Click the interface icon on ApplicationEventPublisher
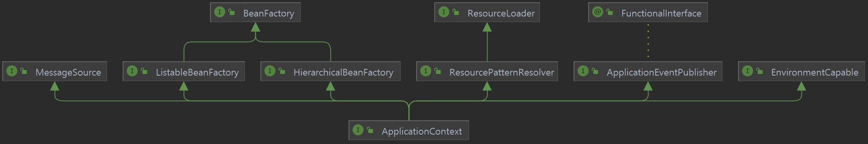Image resolution: width=868 pixels, height=144 pixels. pyautogui.click(x=583, y=71)
